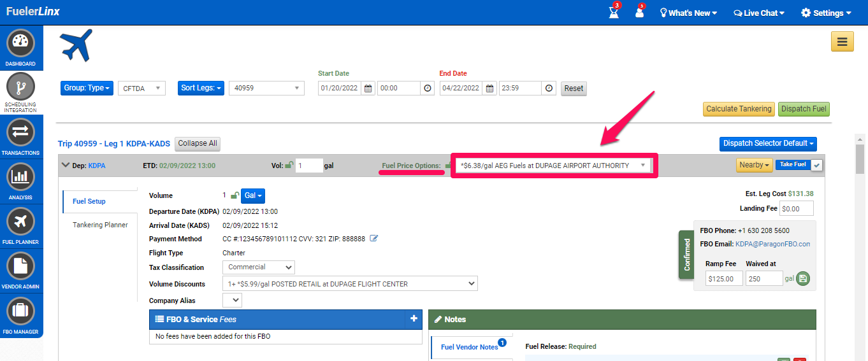Open Fuel Planner sidebar icon
The image size is (868, 361).
click(x=21, y=222)
